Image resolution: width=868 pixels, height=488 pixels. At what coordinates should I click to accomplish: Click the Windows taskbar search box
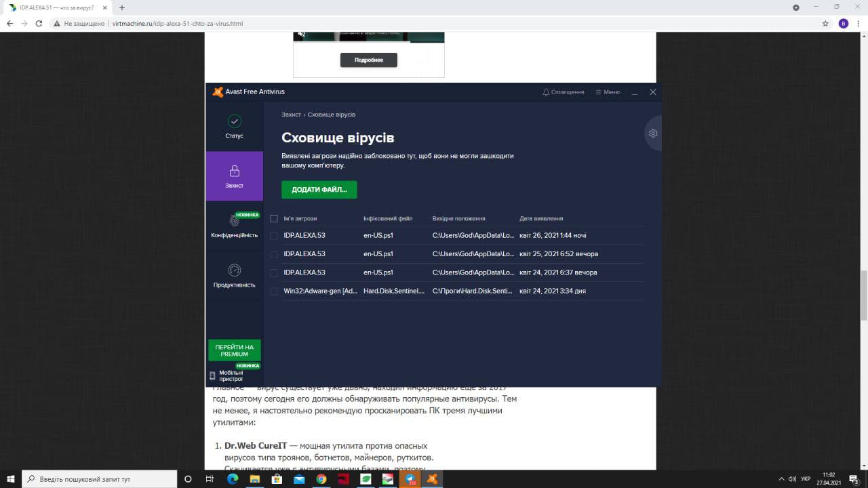(x=99, y=479)
